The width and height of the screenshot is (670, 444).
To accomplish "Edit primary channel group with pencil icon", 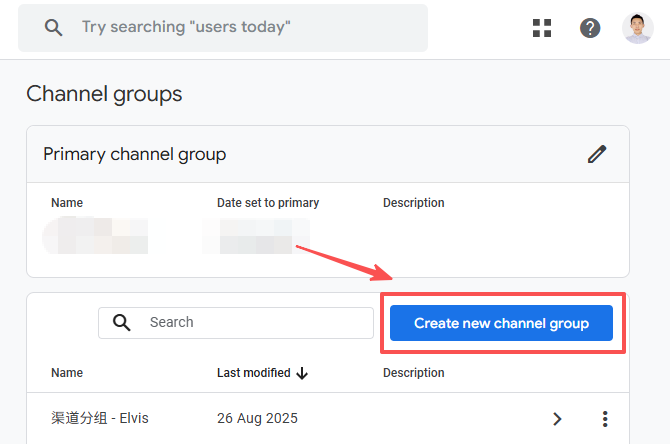I will pos(597,154).
